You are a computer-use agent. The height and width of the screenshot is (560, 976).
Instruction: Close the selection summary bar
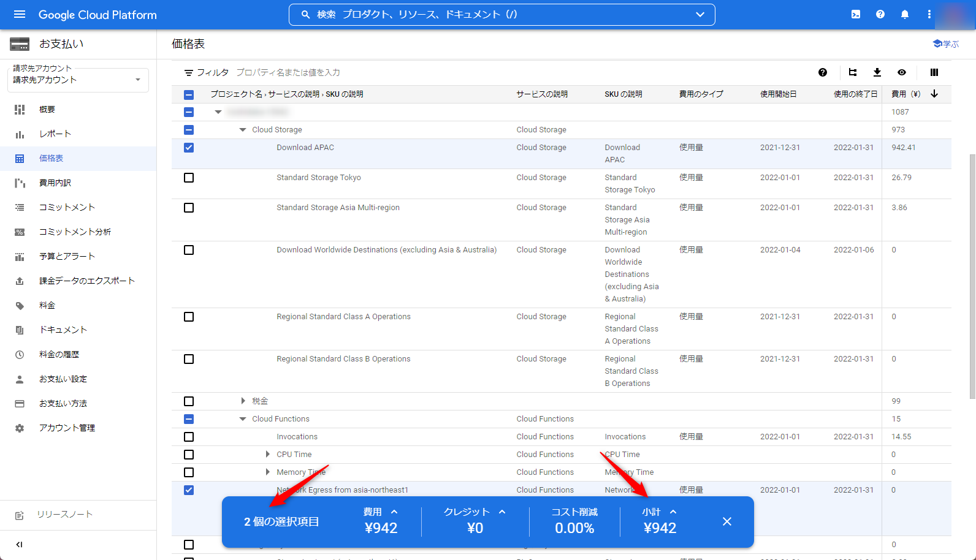click(x=727, y=521)
